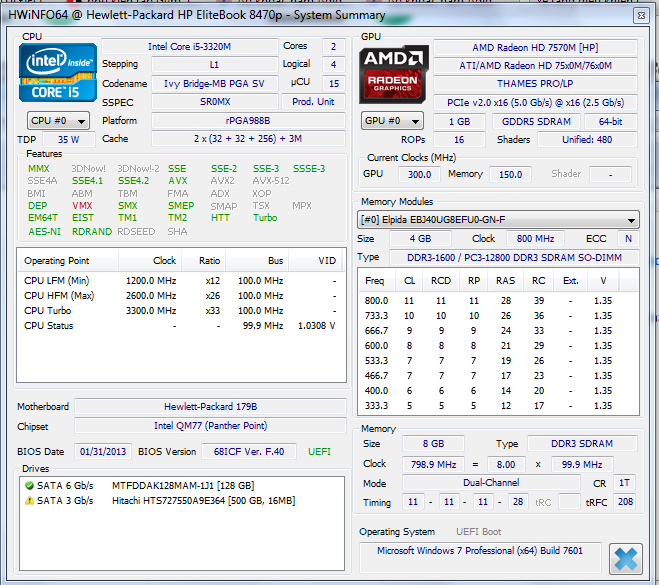This screenshot has height=585, width=659.
Task: Click the Ivy Bridge-MB PGA SV codename field
Action: click(x=214, y=84)
